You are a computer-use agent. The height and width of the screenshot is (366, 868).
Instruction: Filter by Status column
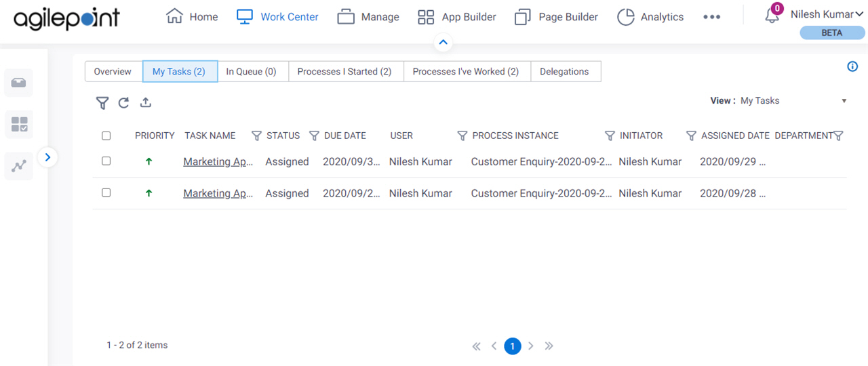coord(314,136)
